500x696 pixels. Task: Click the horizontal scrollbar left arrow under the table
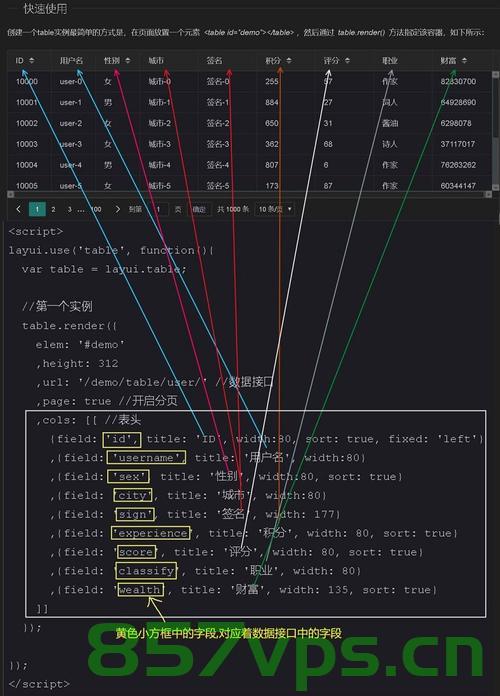[x=10, y=194]
